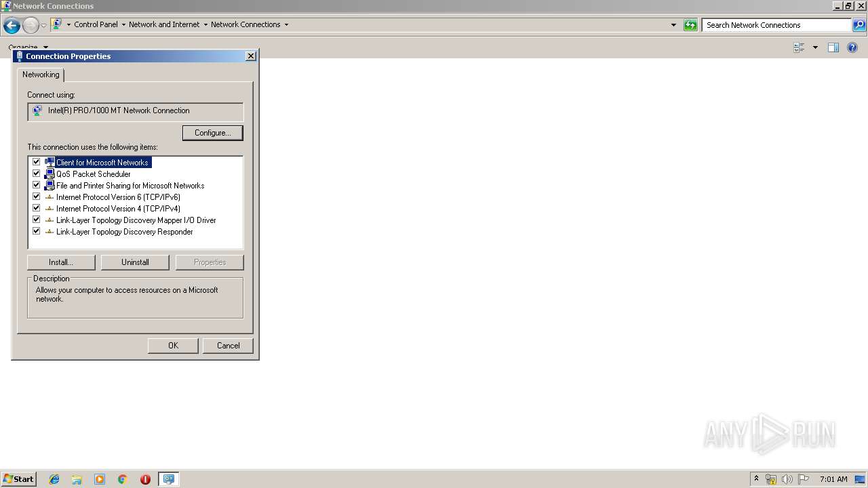Show the preview pane icon
The image size is (868, 488).
833,47
